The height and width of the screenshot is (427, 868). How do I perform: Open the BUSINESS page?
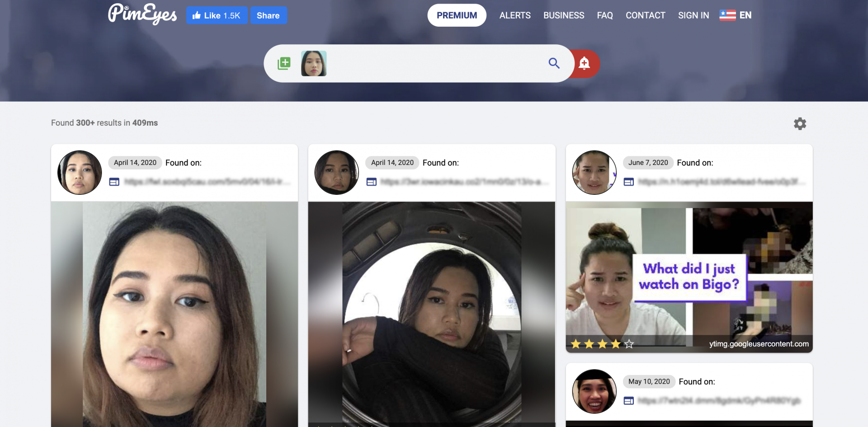(563, 15)
